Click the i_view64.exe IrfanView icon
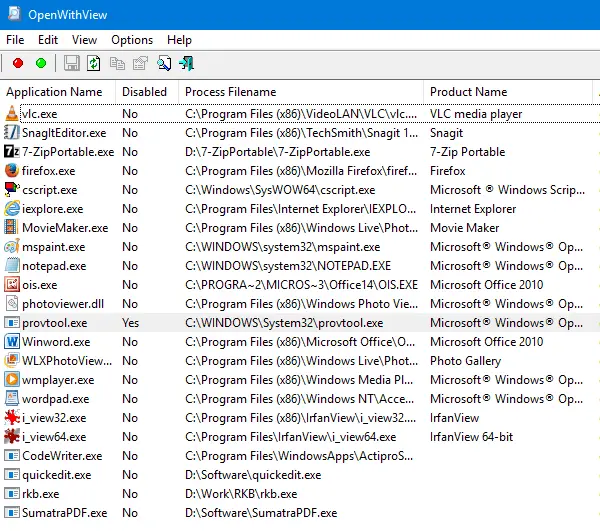600x531 pixels. (11, 436)
